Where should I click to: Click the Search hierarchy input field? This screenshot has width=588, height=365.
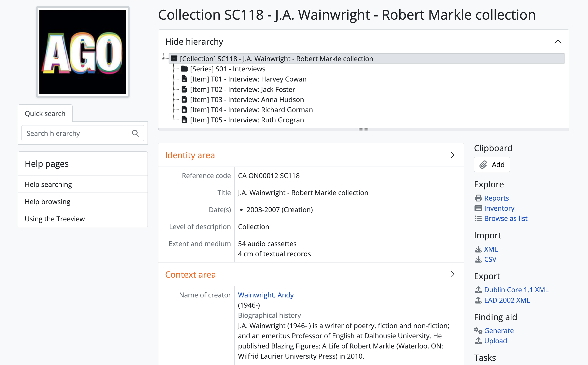click(x=74, y=133)
